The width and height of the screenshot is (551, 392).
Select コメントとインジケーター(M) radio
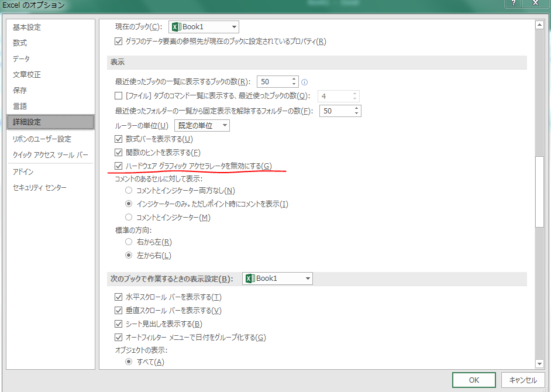pyautogui.click(x=129, y=217)
